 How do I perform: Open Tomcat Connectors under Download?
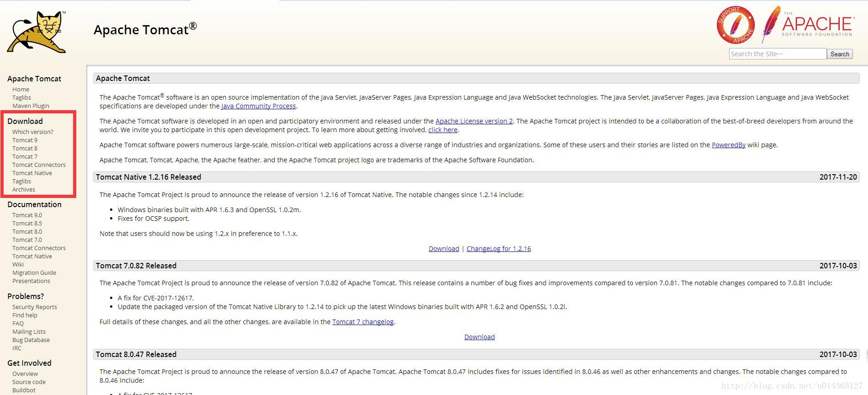click(39, 165)
